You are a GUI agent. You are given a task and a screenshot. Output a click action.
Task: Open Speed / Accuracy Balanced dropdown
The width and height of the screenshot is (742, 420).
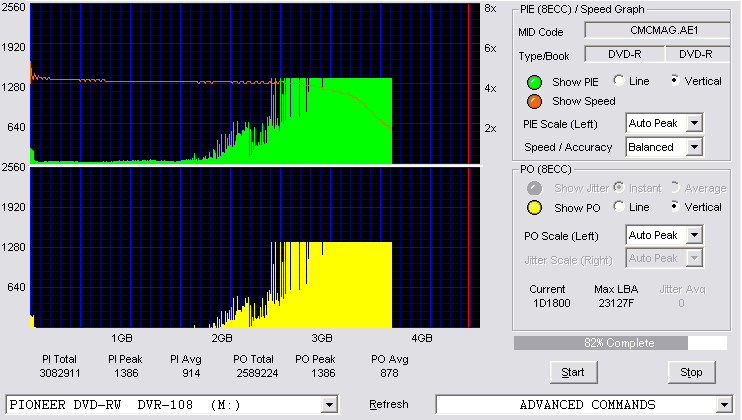(x=694, y=147)
